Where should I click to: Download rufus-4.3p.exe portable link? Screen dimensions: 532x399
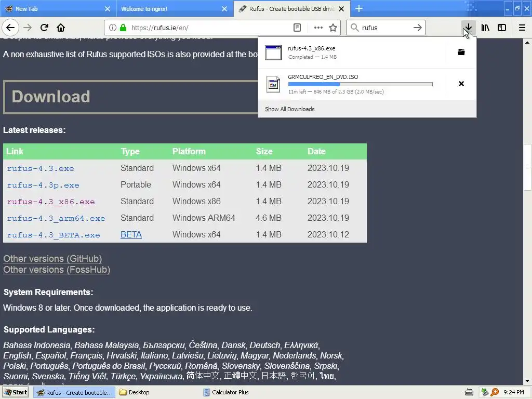(43, 185)
